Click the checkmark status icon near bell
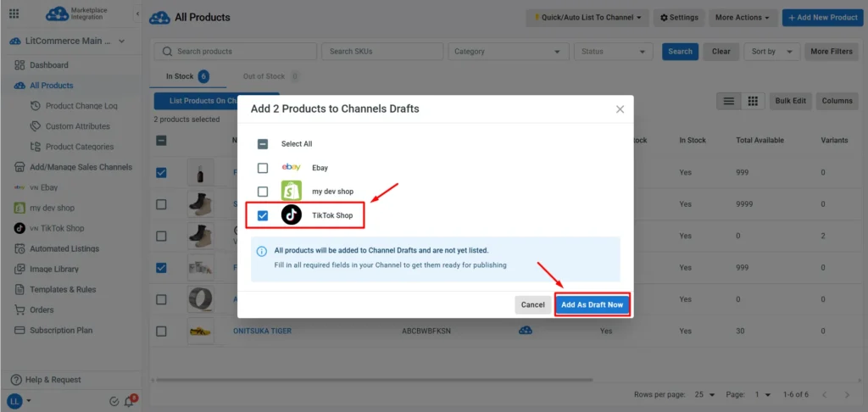This screenshot has width=868, height=412. coord(114,402)
